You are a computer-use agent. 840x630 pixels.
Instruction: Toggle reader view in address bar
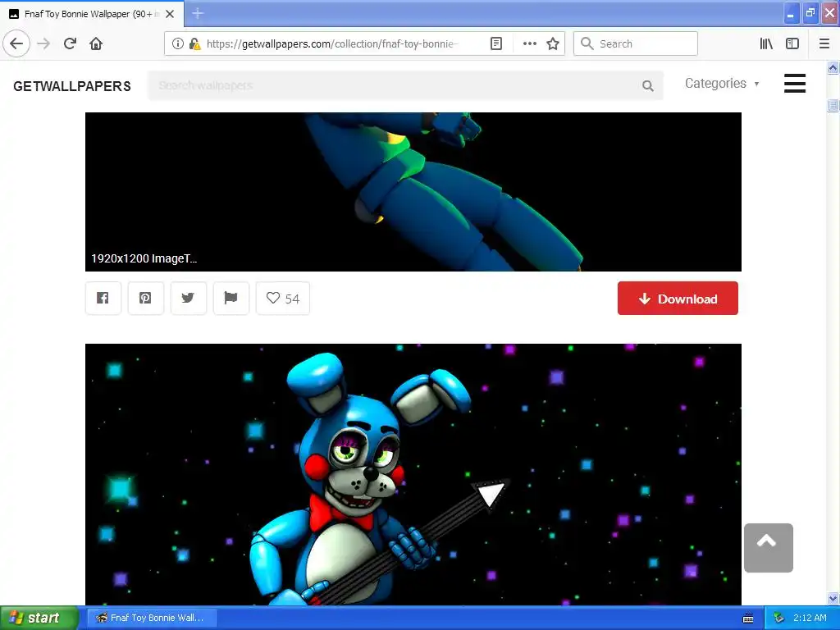click(496, 43)
